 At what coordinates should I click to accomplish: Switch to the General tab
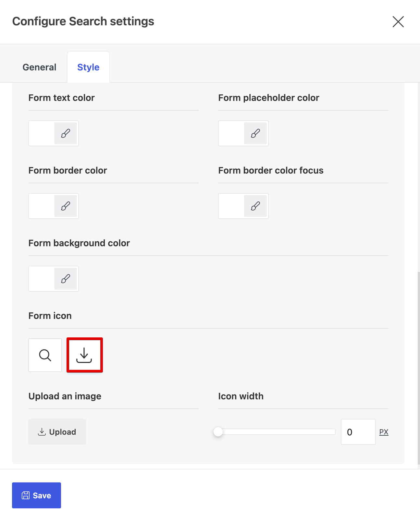[x=39, y=67]
